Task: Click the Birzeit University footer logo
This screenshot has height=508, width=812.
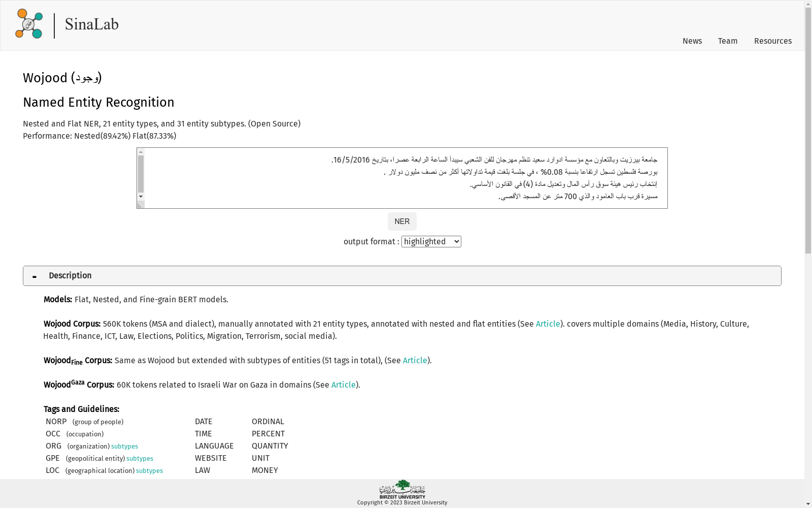Action: [x=402, y=489]
